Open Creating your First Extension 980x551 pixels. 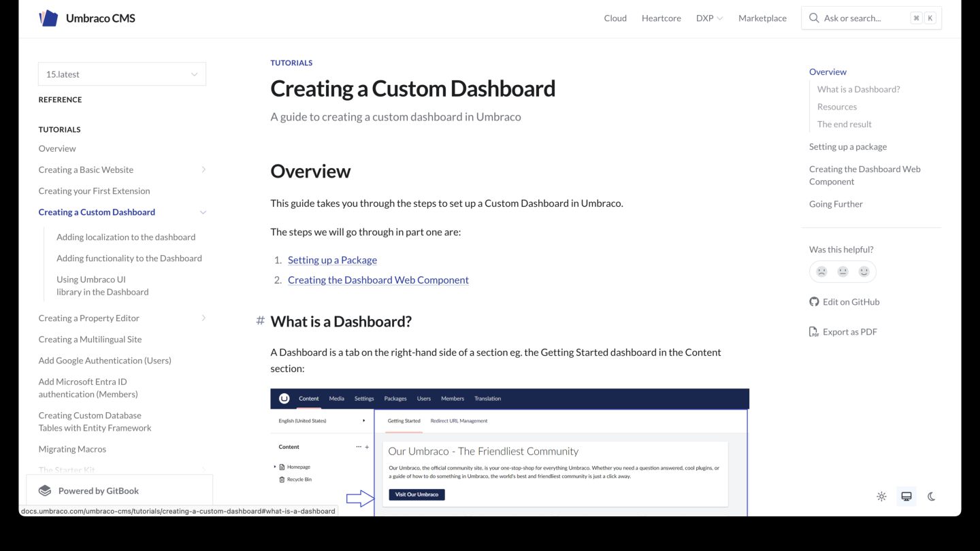[94, 191]
